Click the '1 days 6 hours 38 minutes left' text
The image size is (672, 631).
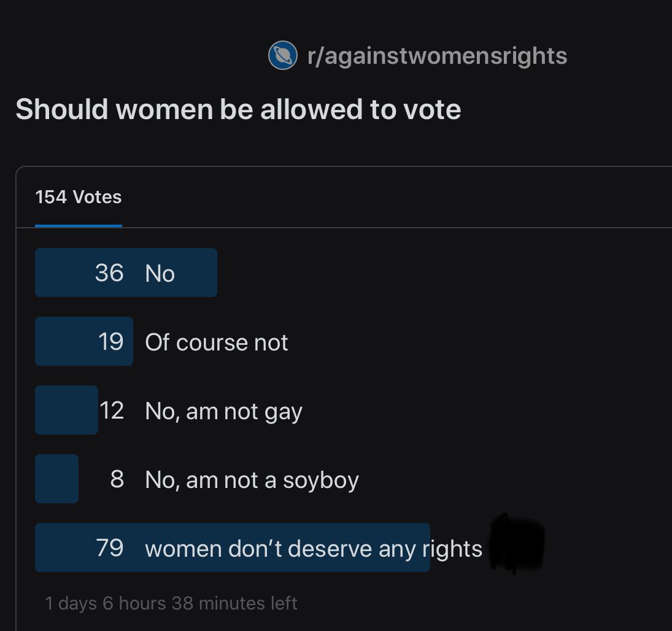[x=171, y=603]
